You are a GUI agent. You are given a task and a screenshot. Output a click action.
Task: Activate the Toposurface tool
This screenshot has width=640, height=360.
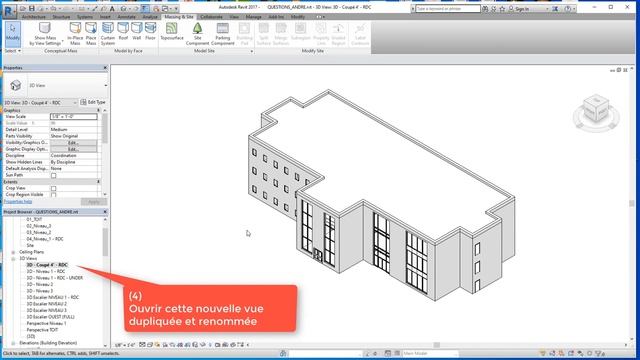click(172, 32)
